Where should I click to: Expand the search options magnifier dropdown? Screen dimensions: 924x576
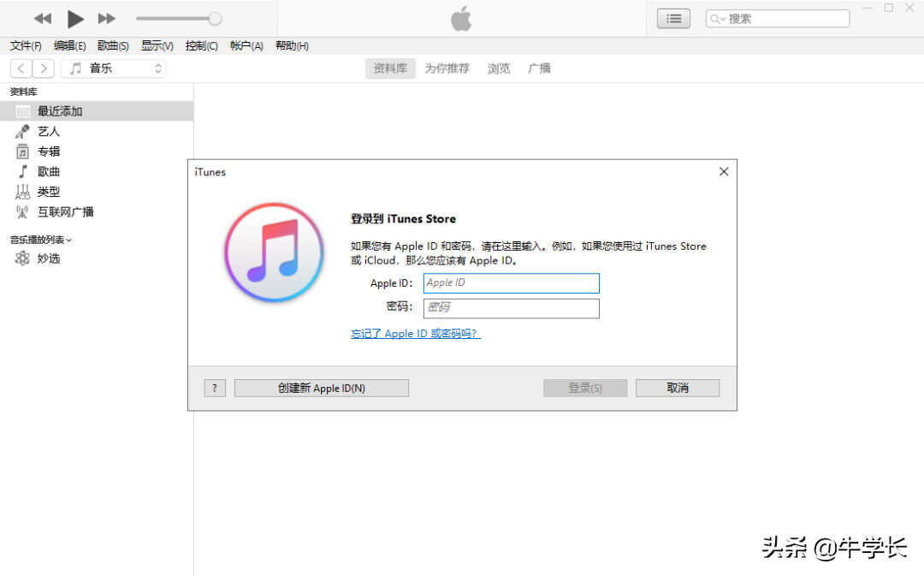(717, 19)
